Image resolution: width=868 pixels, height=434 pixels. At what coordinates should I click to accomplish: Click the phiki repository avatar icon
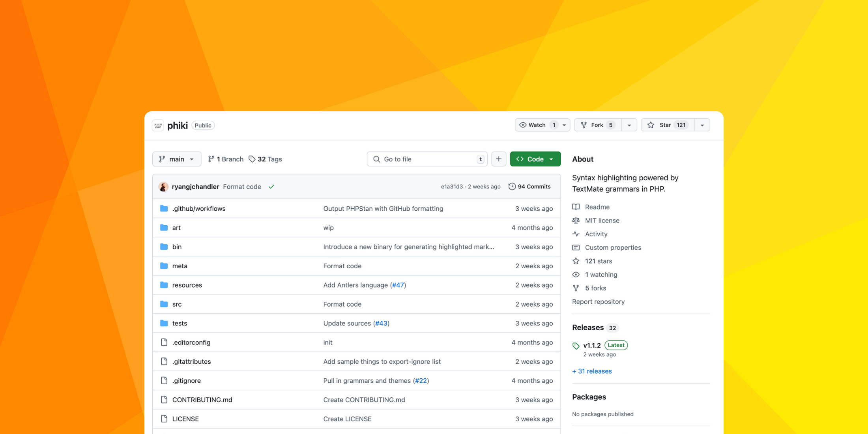click(x=158, y=125)
